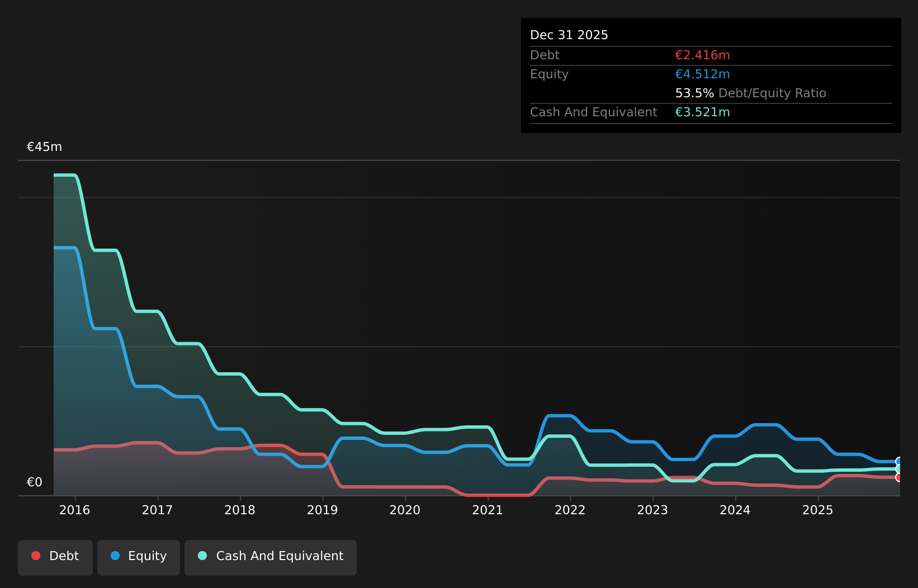Screen dimensions: 918x588
Task: Click the Debt label in tooltip
Action: click(545, 55)
